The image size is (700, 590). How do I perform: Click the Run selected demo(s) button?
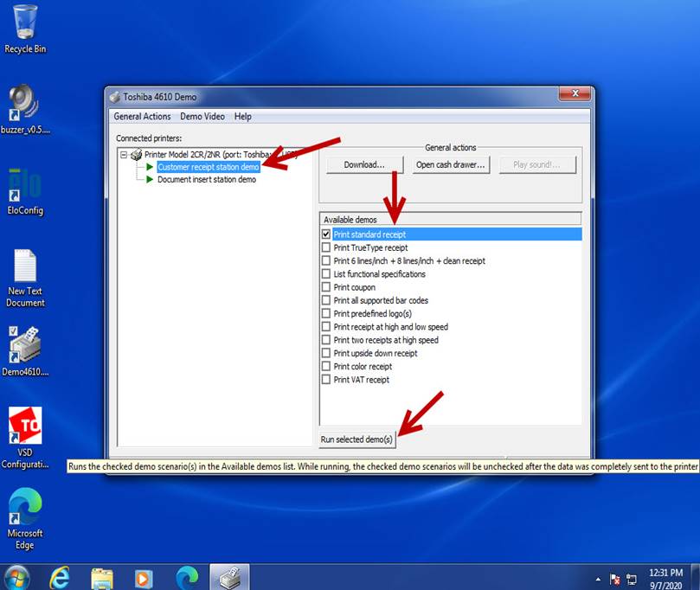356,439
